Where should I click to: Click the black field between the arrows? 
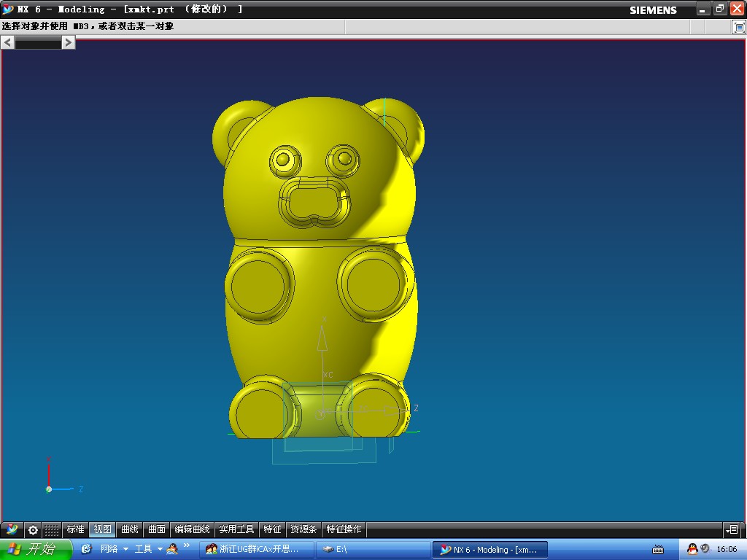(x=38, y=43)
